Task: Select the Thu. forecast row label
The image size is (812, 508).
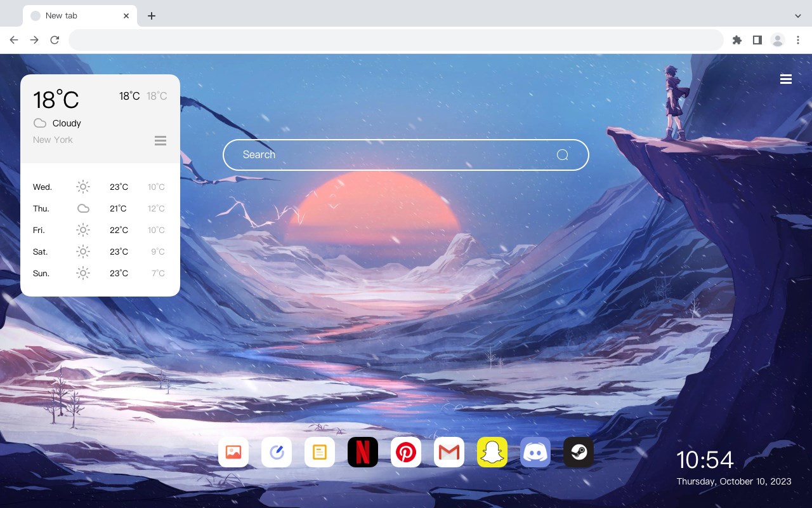Action: point(41,208)
